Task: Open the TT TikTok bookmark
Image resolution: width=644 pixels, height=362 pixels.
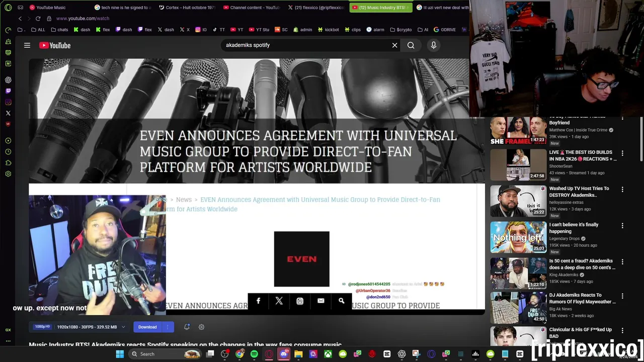Action: [x=219, y=30]
